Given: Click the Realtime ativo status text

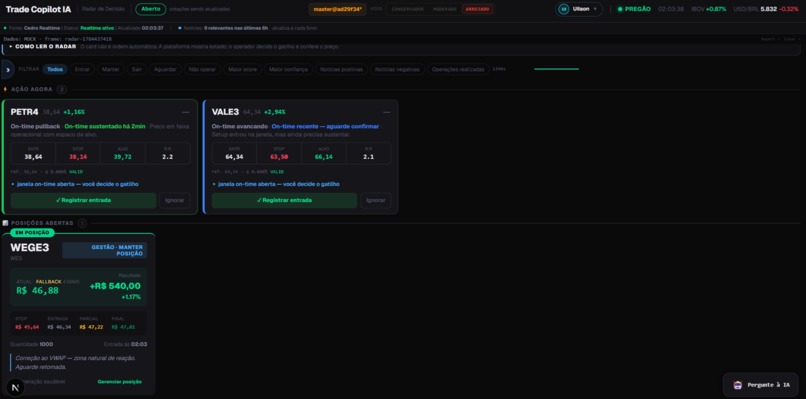Looking at the screenshot, I should click(x=98, y=28).
